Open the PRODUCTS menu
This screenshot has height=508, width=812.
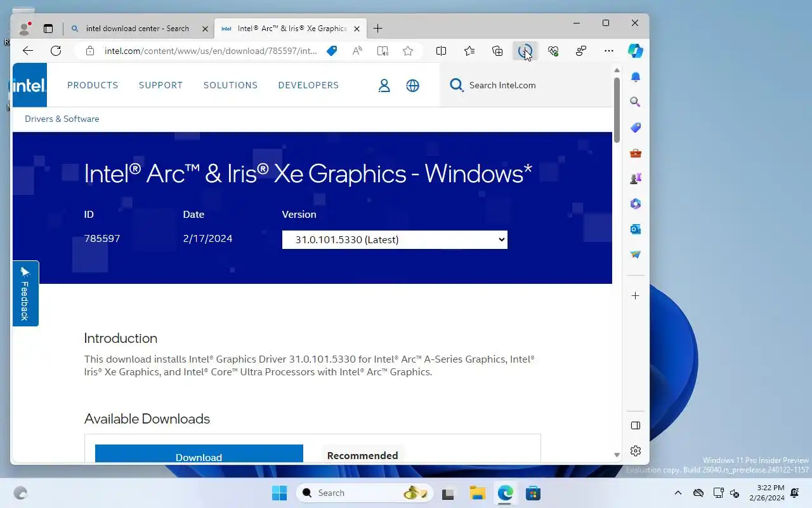[x=93, y=85]
